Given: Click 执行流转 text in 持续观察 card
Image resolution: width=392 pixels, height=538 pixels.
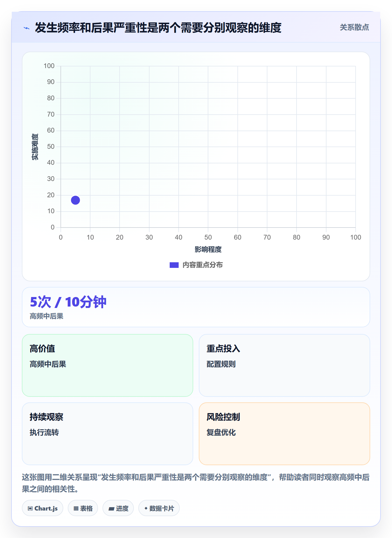Looking at the screenshot, I should click(44, 433).
